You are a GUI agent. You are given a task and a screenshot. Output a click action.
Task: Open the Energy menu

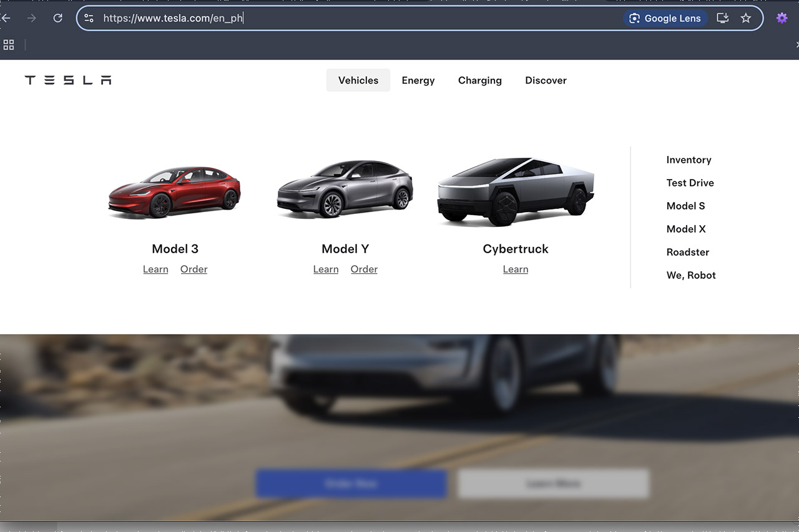418,80
